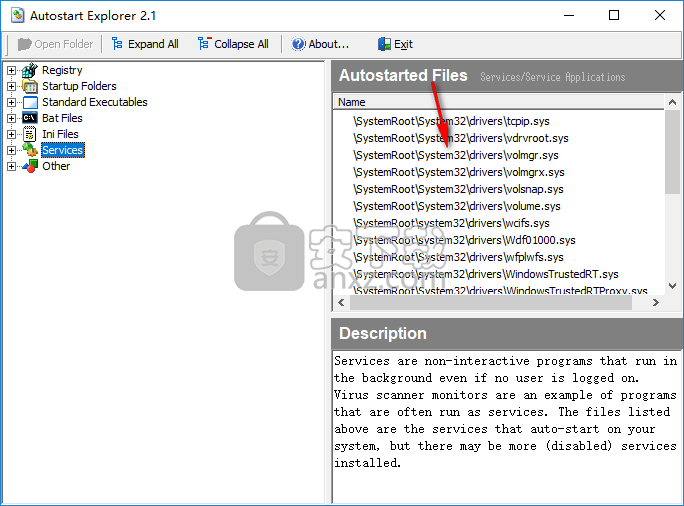This screenshot has width=684, height=506.
Task: Click the Collapse All tree icon
Action: click(204, 44)
